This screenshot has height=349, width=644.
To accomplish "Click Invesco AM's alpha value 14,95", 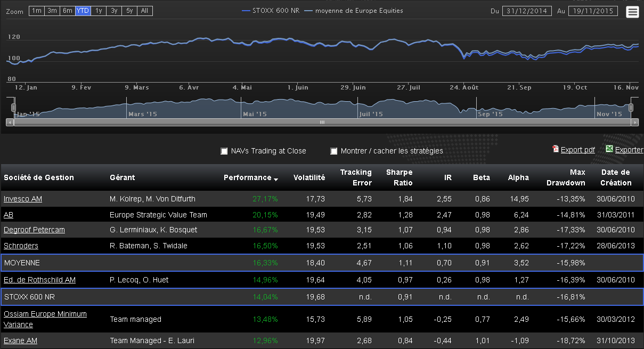I will tap(520, 199).
